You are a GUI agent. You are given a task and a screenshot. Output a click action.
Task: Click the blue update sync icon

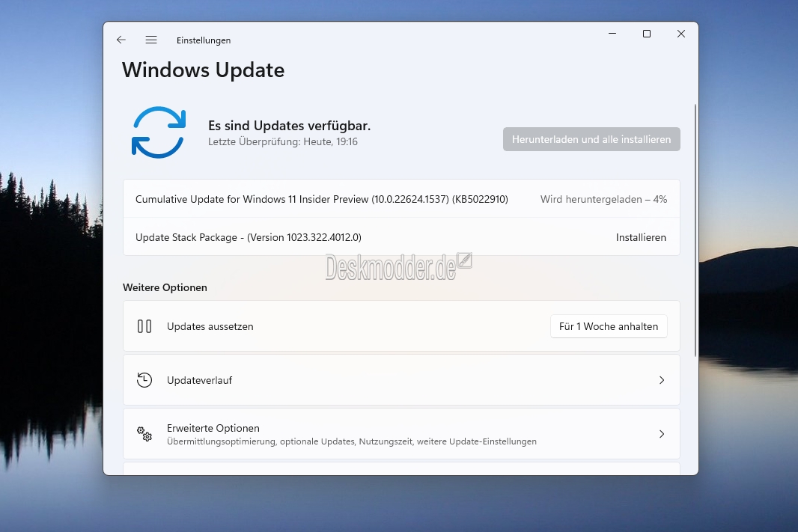point(159,132)
